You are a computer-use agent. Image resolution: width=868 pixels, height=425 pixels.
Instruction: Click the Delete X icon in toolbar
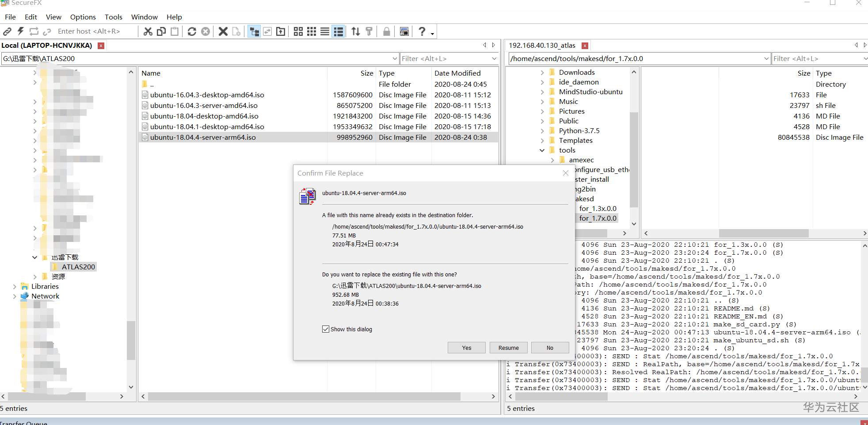pyautogui.click(x=223, y=31)
